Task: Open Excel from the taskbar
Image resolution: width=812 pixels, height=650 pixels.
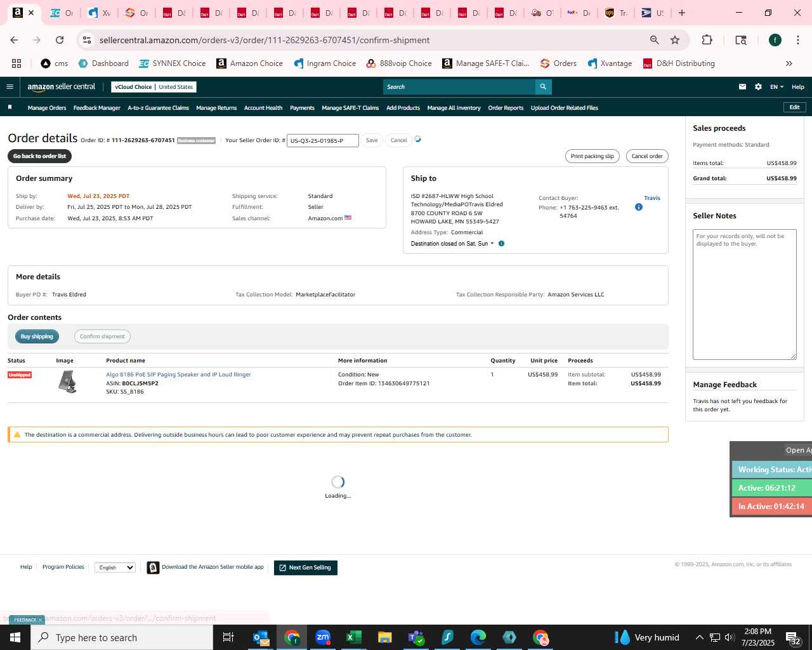Action: pos(354,637)
